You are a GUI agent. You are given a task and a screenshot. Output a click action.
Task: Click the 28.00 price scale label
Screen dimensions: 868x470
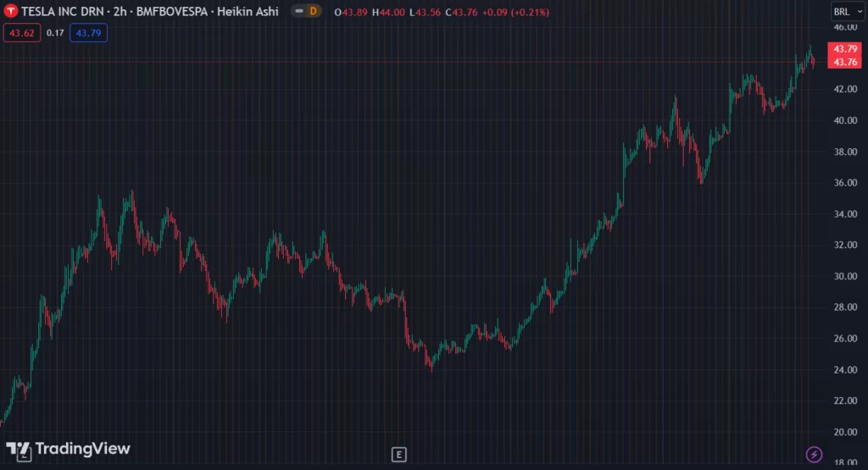tap(845, 307)
